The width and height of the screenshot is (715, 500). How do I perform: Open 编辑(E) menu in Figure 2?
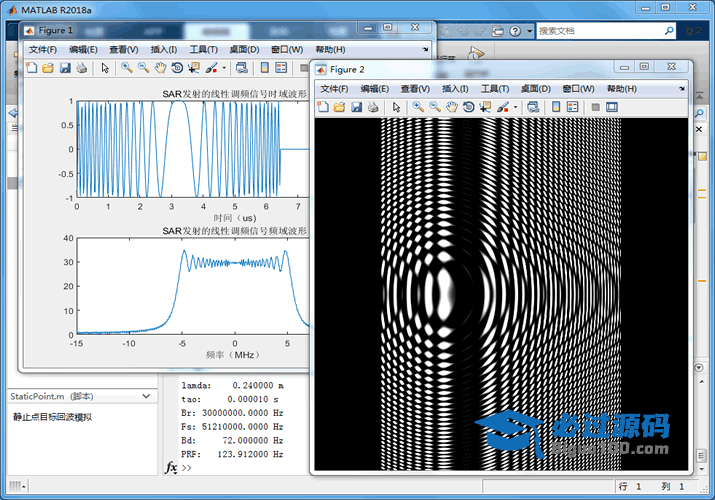coord(375,89)
